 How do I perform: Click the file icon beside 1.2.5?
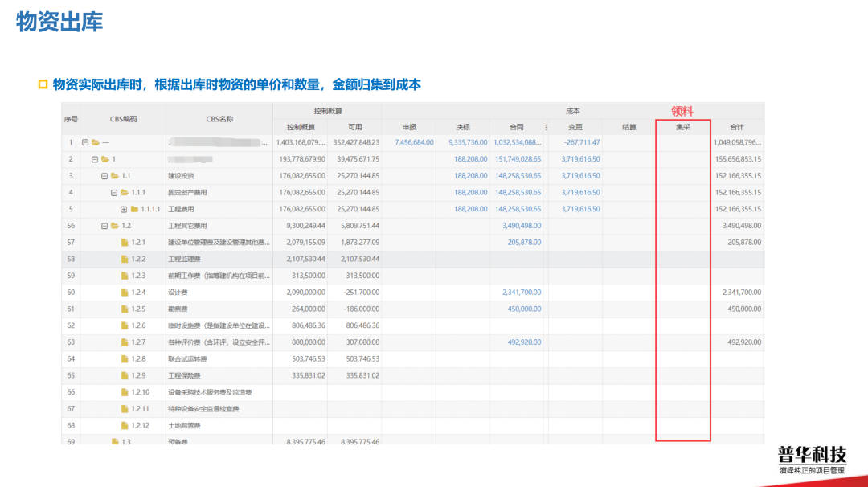click(x=125, y=309)
